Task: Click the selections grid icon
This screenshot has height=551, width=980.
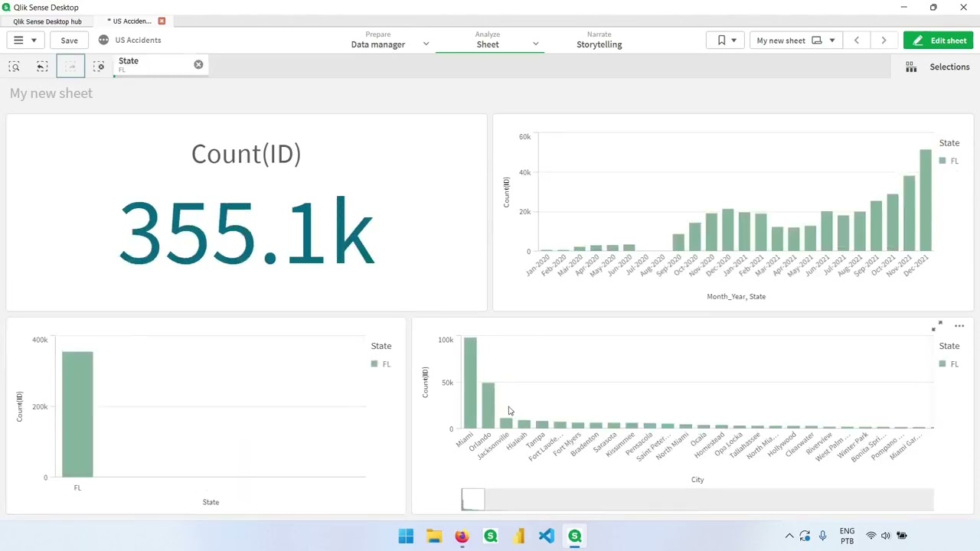Action: coord(911,67)
